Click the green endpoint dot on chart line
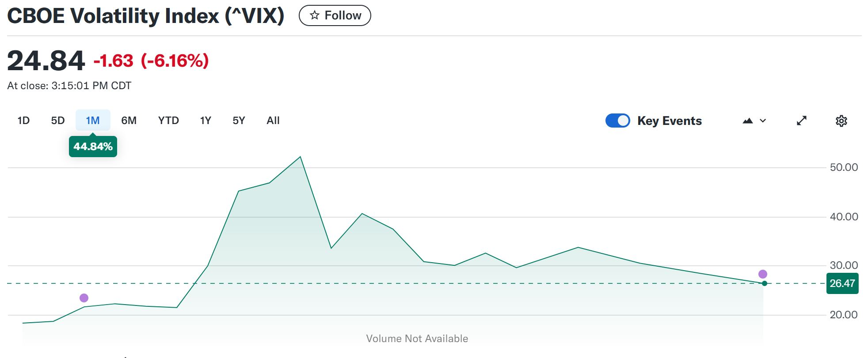868x358 pixels. 765,283
